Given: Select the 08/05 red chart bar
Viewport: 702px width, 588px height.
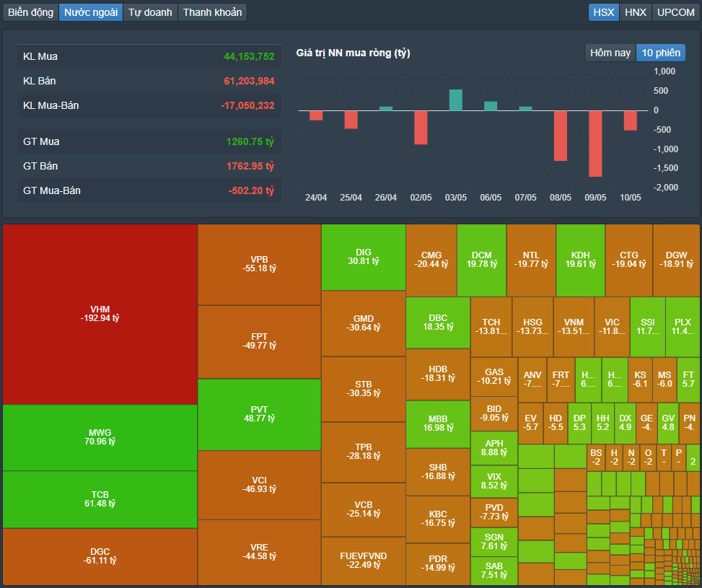Looking at the screenshot, I should pos(560,136).
